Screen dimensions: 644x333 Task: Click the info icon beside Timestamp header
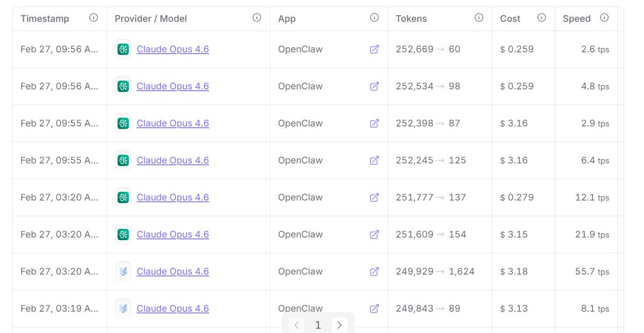tap(94, 18)
